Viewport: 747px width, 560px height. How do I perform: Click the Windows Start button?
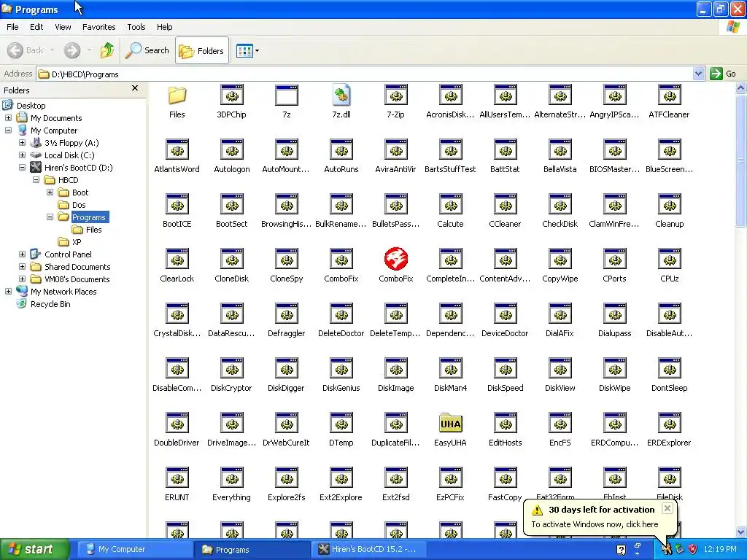pyautogui.click(x=34, y=549)
